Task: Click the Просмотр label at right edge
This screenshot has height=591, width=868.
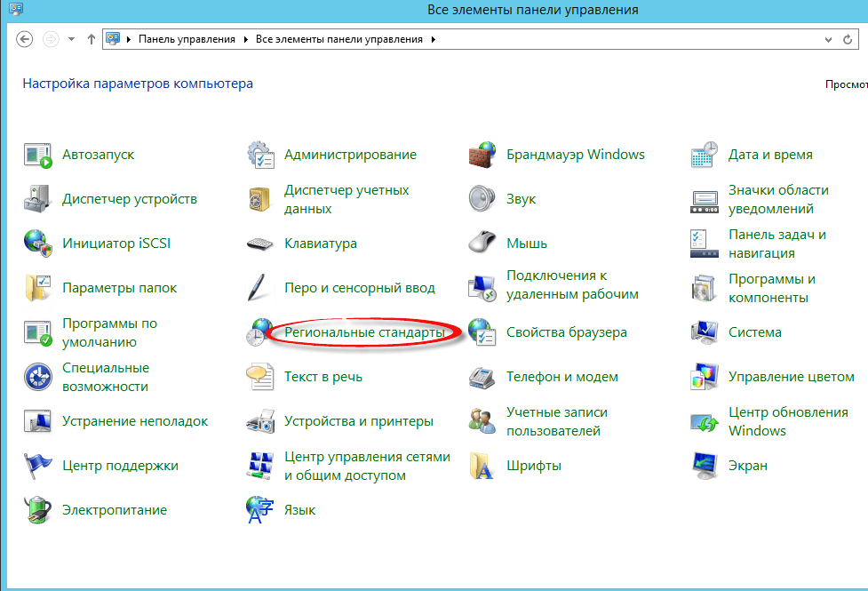Action: (x=847, y=84)
